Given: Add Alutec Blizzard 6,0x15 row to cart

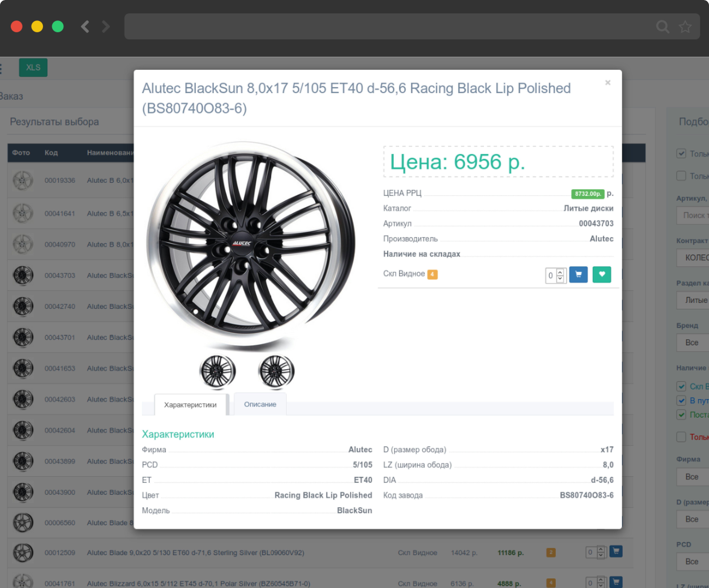Looking at the screenshot, I should click(616, 582).
